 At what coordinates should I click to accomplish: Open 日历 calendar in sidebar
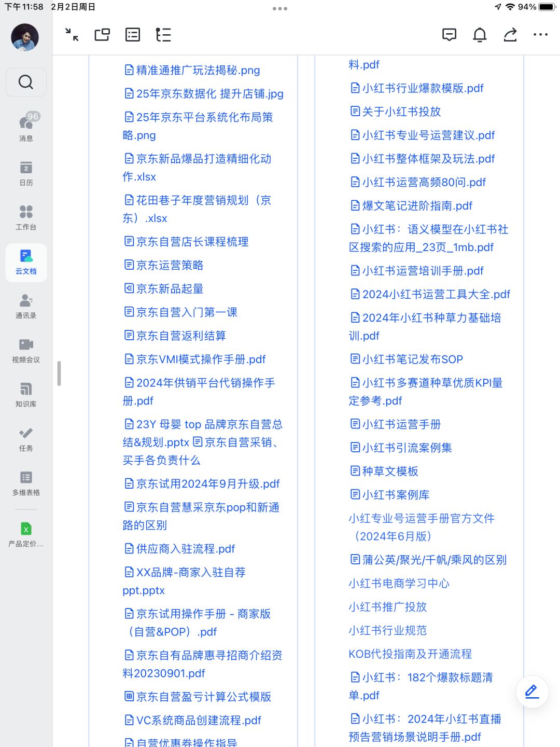tap(26, 173)
